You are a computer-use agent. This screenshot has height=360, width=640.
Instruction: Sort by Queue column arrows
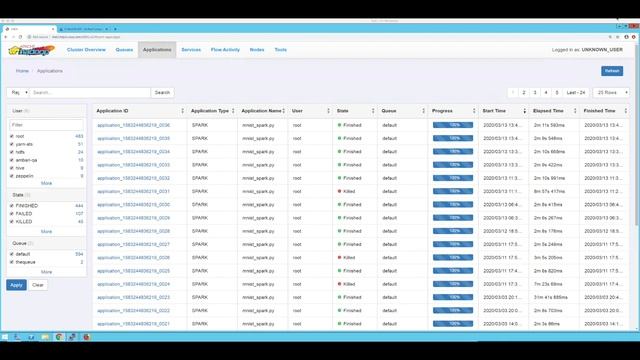point(423,111)
